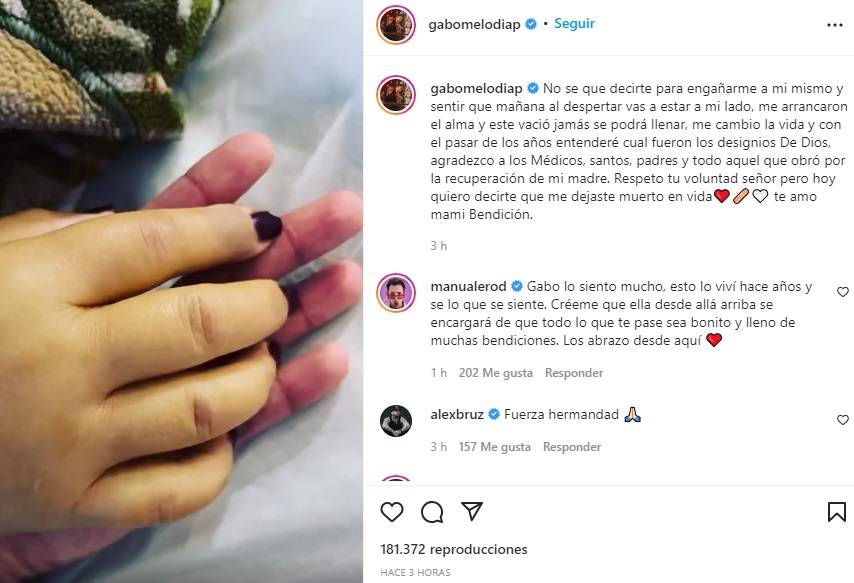
Task: Open gabomelodiap profile picture in header
Action: [x=396, y=25]
